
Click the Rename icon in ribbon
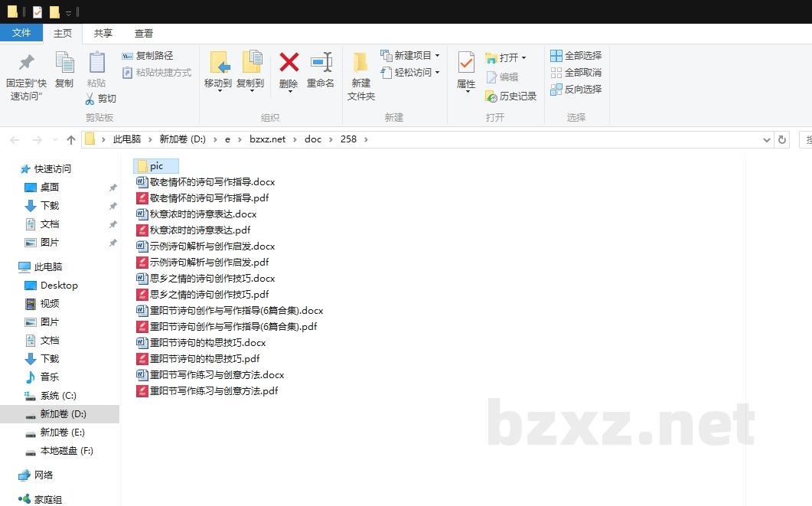click(321, 63)
